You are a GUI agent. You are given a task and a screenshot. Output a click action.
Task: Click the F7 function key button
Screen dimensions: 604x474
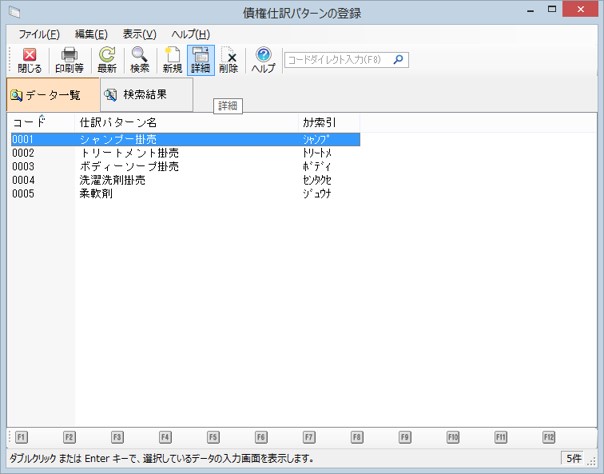[x=309, y=437]
